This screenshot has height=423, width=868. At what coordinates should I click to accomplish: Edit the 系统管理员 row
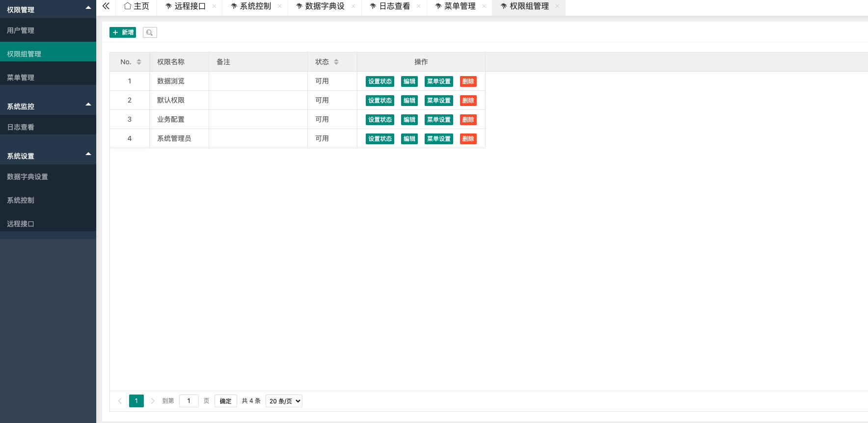click(409, 139)
